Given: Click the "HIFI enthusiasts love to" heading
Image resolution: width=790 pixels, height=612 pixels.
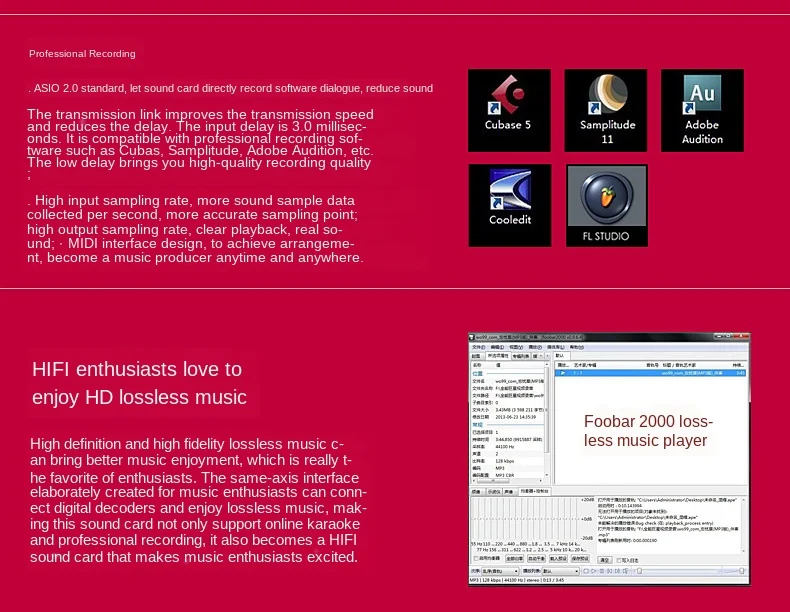Looking at the screenshot, I should pyautogui.click(x=137, y=369).
